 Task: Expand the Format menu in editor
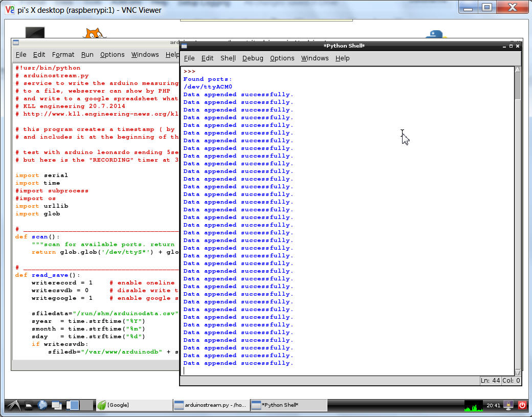click(x=63, y=55)
